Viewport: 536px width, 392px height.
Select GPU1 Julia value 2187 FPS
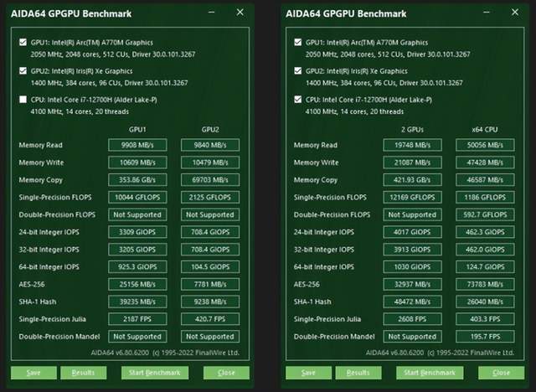coord(137,319)
